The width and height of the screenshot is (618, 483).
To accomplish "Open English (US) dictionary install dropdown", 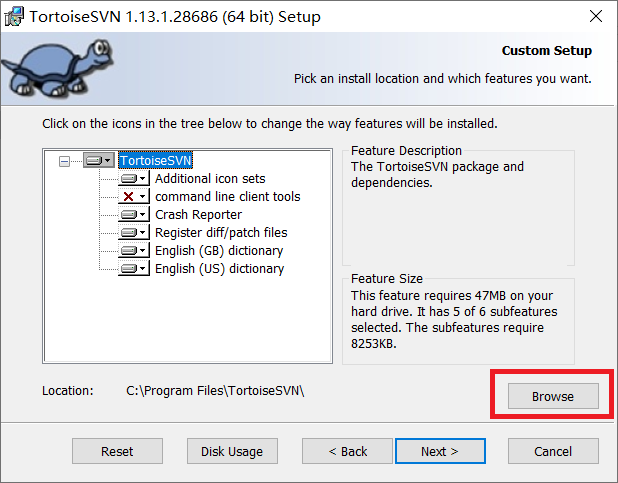I will [134, 269].
